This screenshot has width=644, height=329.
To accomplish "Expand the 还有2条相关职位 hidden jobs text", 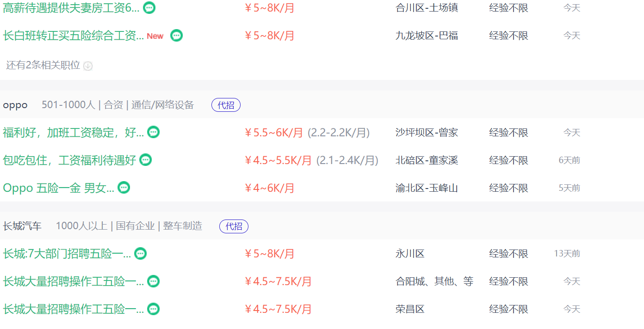I will click(x=43, y=65).
